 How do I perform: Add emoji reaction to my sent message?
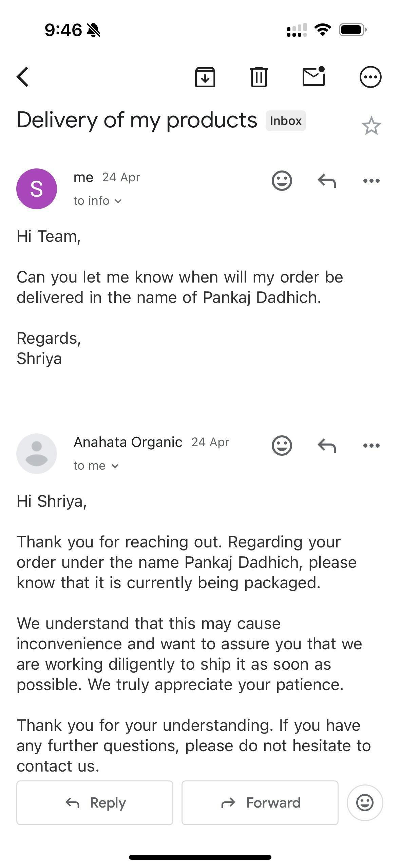point(282,180)
